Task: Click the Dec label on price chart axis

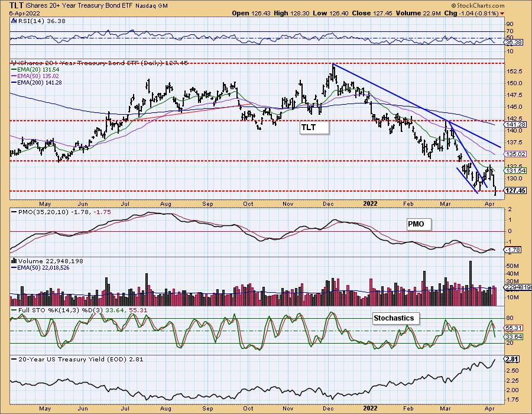Action: click(x=329, y=204)
